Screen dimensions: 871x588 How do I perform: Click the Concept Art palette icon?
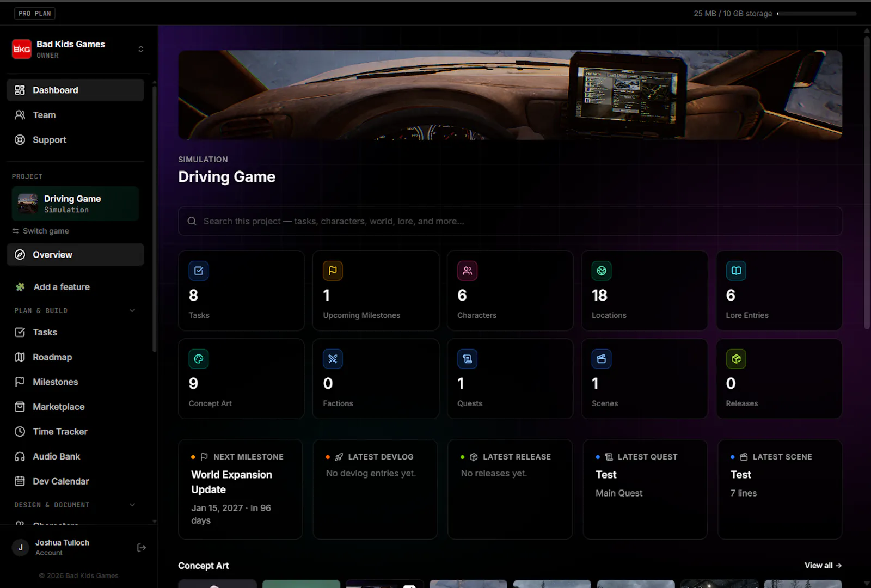(199, 359)
